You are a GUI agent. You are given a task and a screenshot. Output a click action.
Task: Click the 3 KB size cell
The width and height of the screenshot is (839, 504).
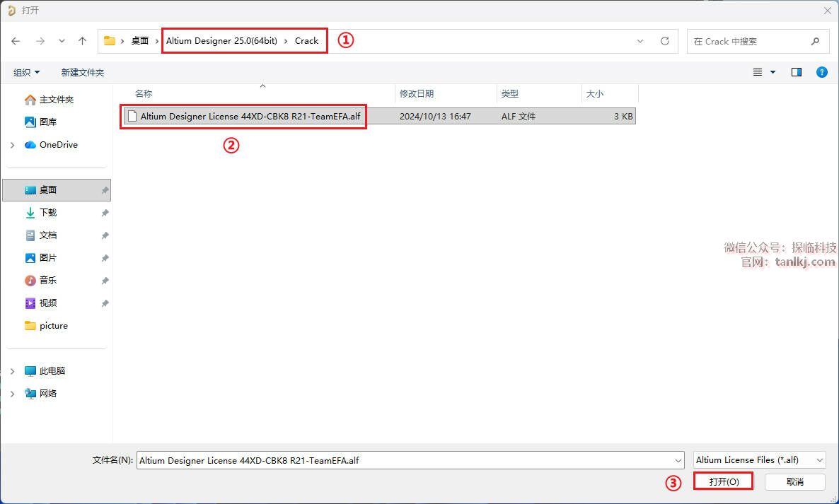pyautogui.click(x=623, y=116)
